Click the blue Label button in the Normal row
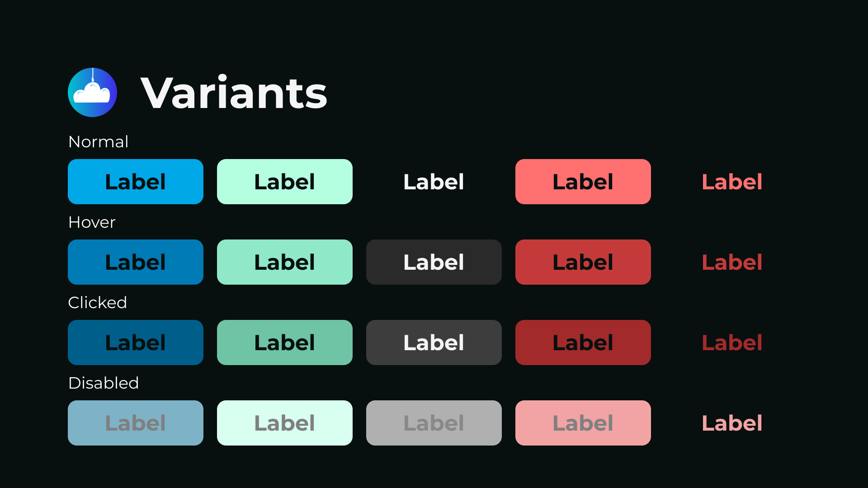The width and height of the screenshot is (868, 488). coord(136,181)
